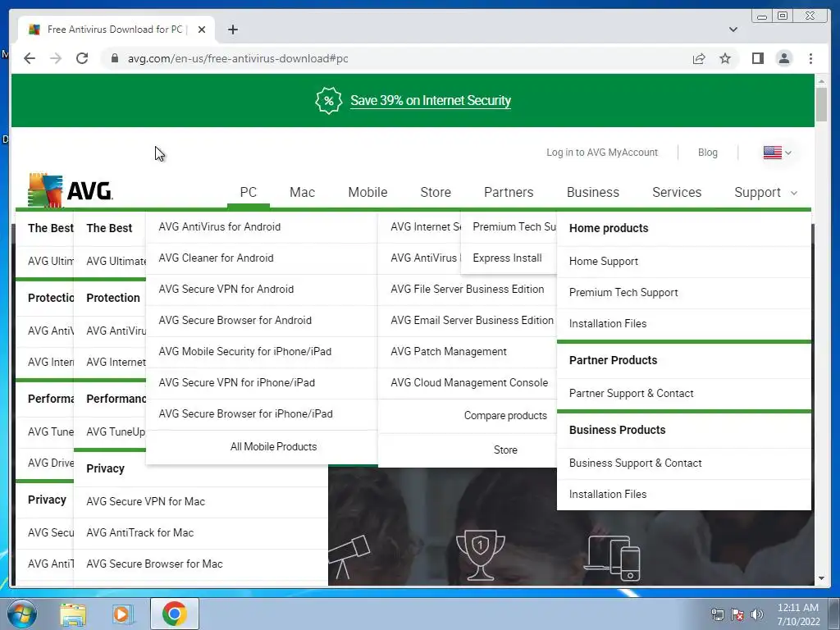Screen dimensions: 840x630
Task: Click the page vertical scrollbar thumb
Action: pyautogui.click(x=821, y=104)
